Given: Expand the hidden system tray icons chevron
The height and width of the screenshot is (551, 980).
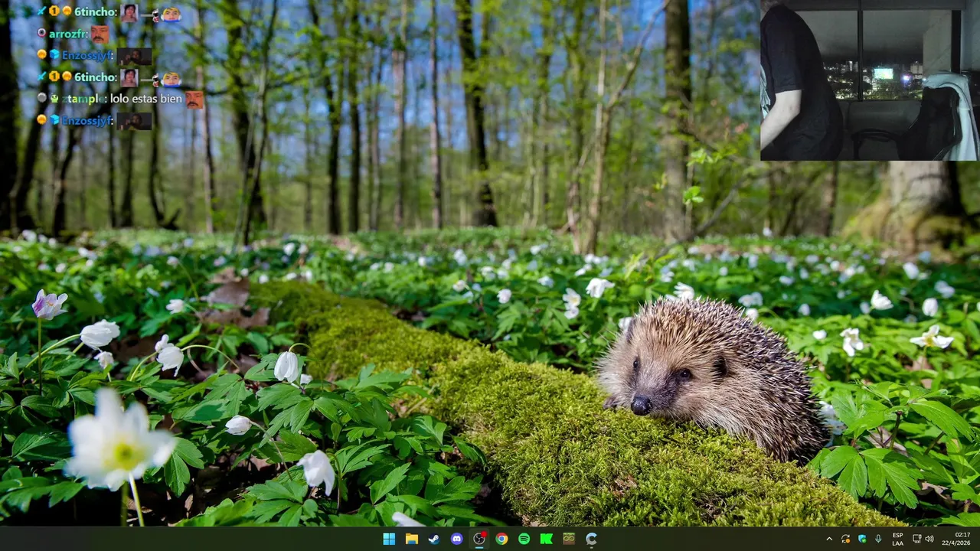Looking at the screenshot, I should 829,539.
